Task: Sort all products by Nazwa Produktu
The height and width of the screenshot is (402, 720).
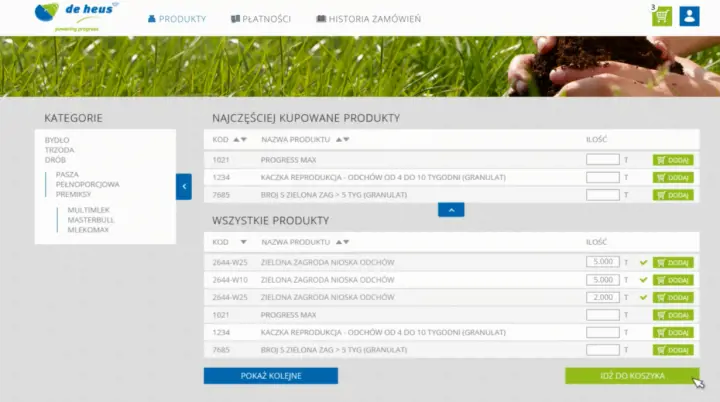Action: click(x=343, y=242)
